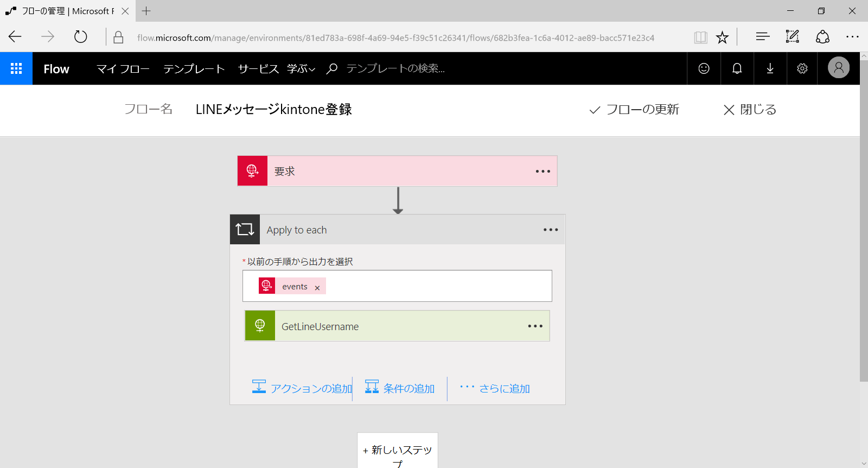Add this page to favorites star
The height and width of the screenshot is (468, 868).
722,37
